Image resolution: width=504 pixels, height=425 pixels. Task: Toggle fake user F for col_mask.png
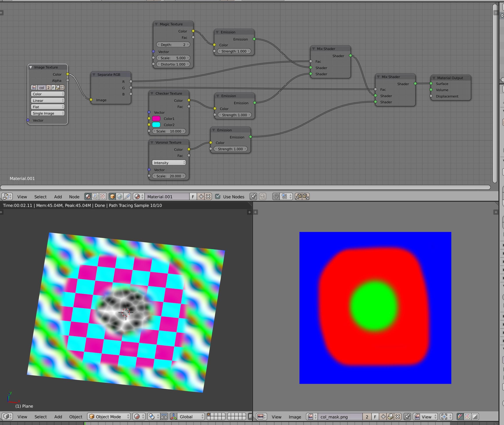[x=375, y=417]
